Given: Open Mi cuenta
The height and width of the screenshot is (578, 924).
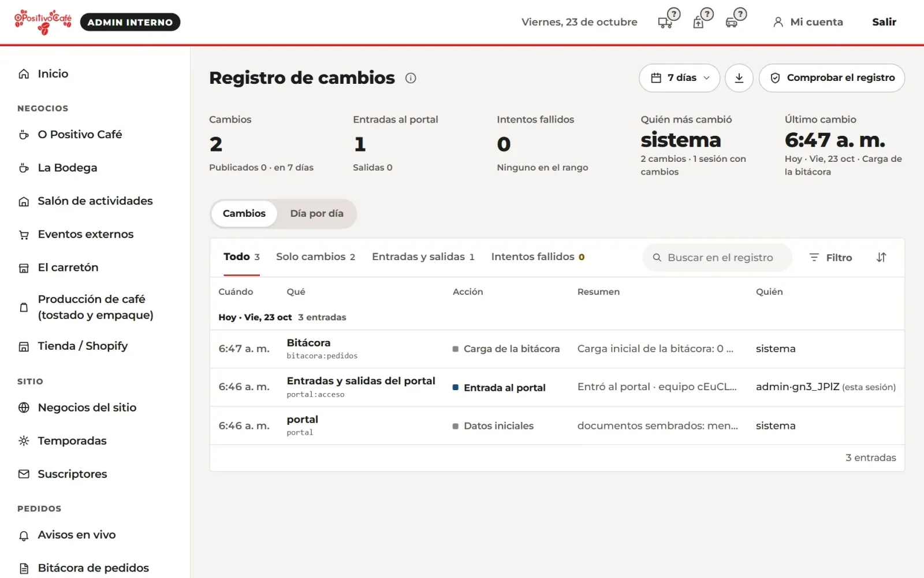Looking at the screenshot, I should (x=808, y=22).
